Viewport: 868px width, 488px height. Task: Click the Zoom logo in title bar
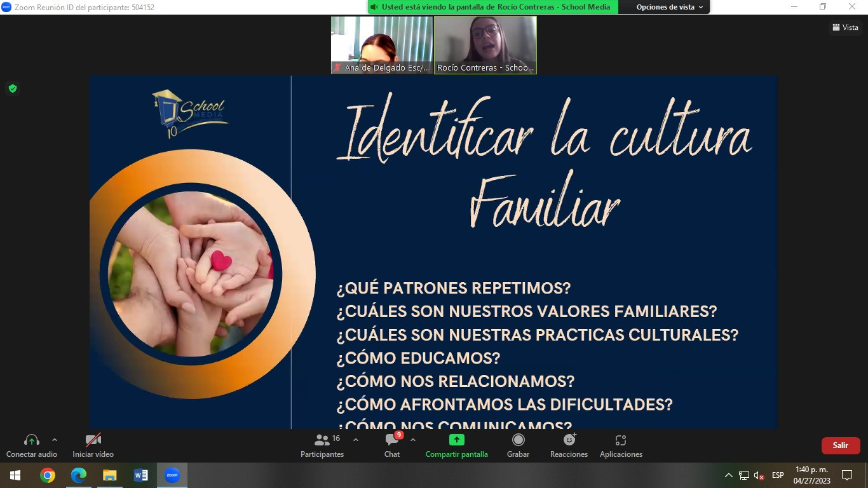[x=6, y=7]
